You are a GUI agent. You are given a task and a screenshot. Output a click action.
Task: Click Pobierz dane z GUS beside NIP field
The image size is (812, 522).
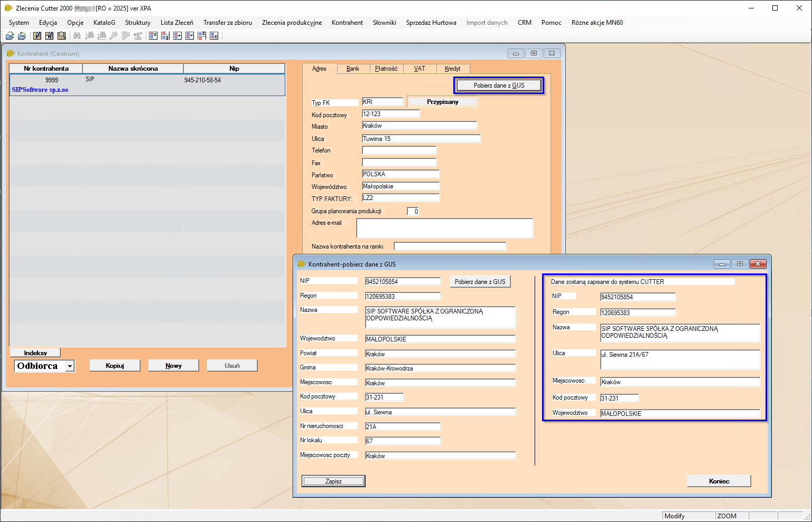[480, 282]
